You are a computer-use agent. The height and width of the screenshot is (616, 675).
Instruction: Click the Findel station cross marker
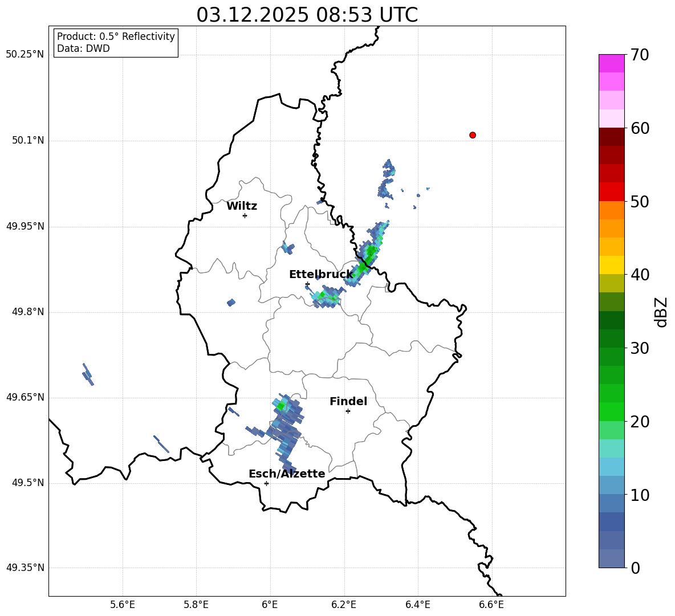point(348,411)
